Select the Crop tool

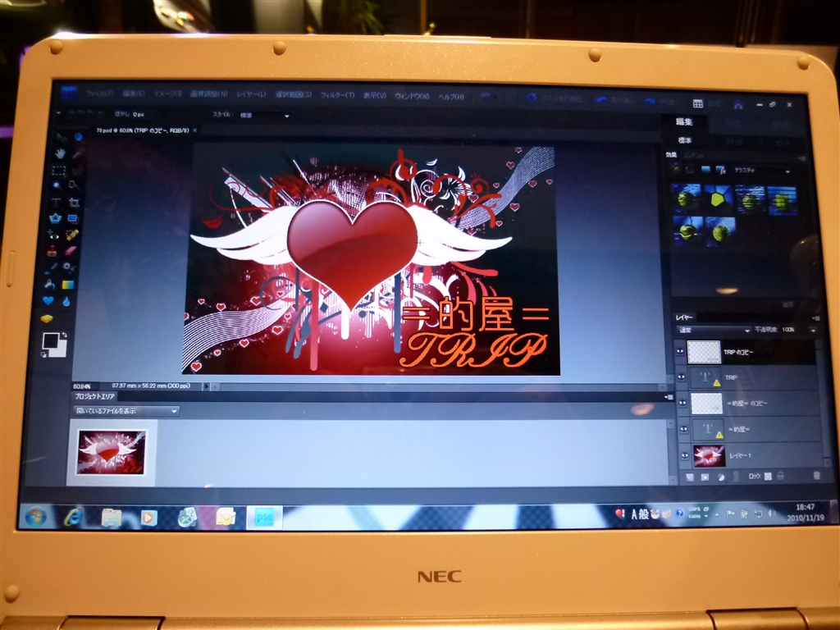tap(74, 203)
